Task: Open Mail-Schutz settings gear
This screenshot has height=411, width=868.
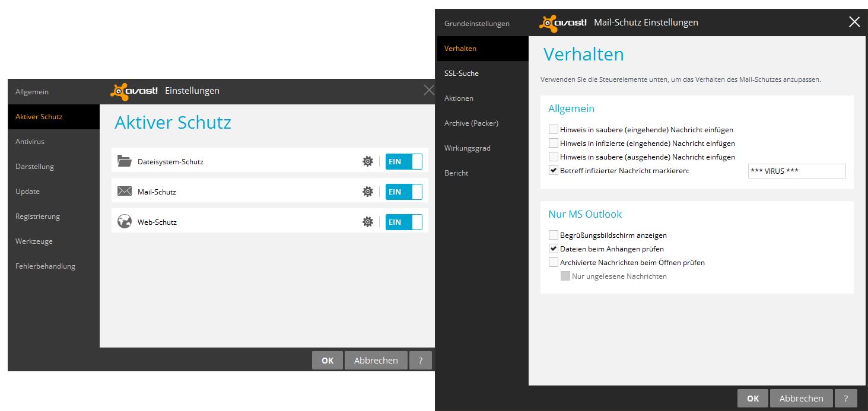Action: 368,192
